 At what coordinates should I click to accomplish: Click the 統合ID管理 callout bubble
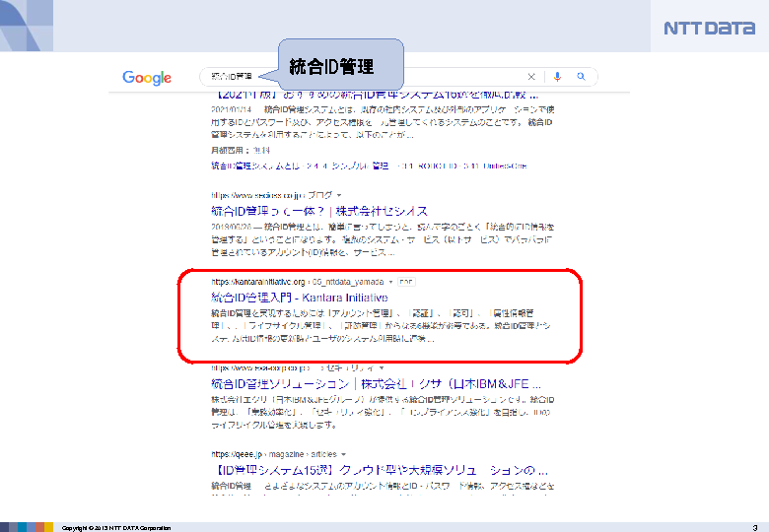tap(340, 65)
